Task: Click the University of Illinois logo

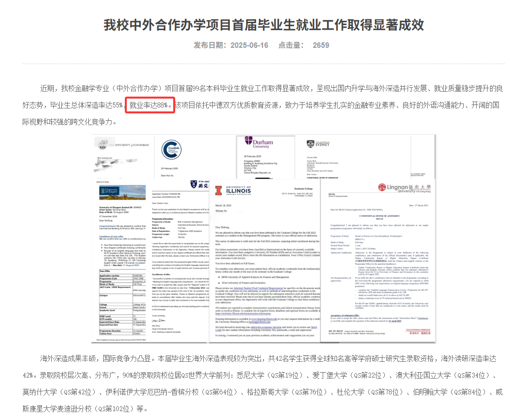Action: point(233,191)
